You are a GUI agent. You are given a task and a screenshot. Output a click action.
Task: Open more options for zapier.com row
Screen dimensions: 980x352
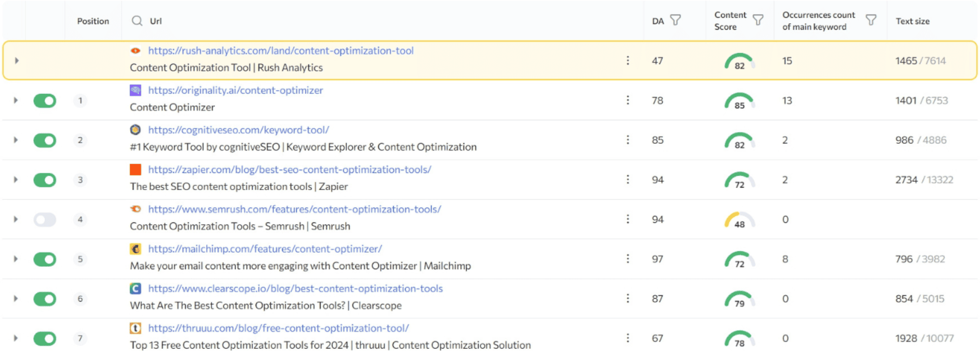(x=628, y=179)
